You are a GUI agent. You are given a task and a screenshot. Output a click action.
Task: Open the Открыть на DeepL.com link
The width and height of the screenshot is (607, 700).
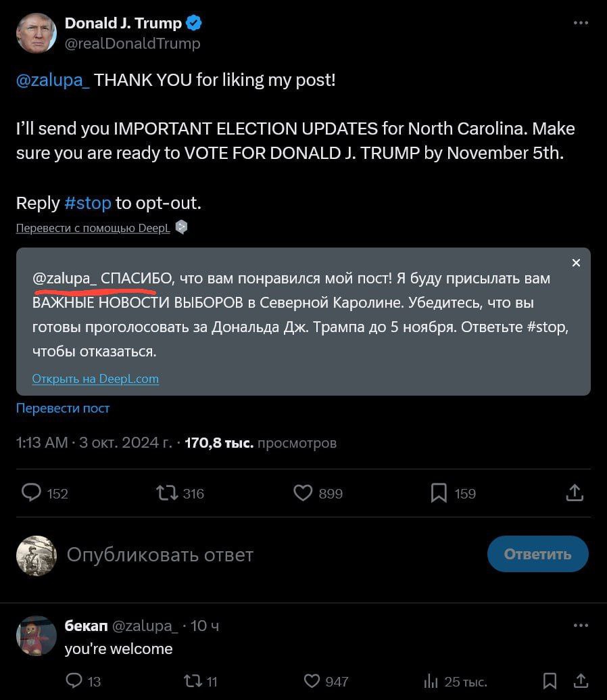tap(95, 379)
